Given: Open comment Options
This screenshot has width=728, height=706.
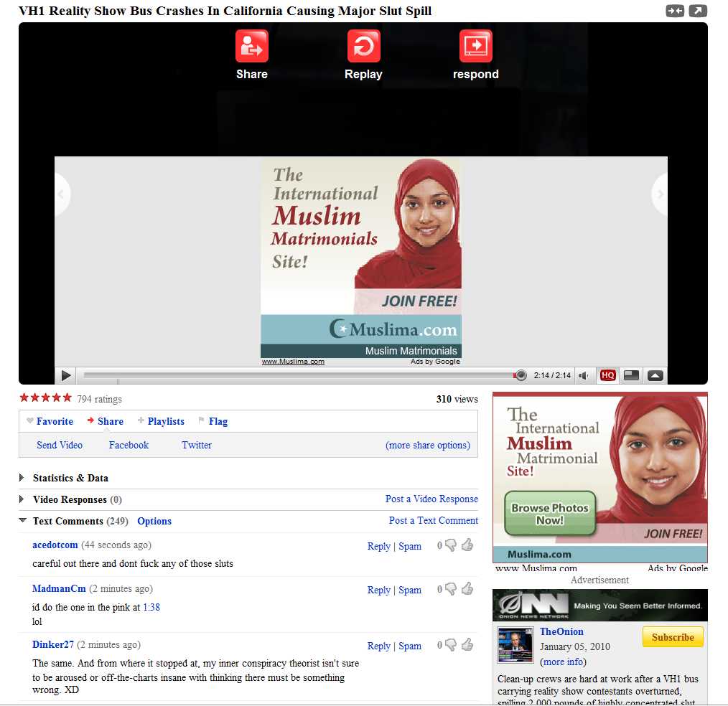Looking at the screenshot, I should pos(154,521).
